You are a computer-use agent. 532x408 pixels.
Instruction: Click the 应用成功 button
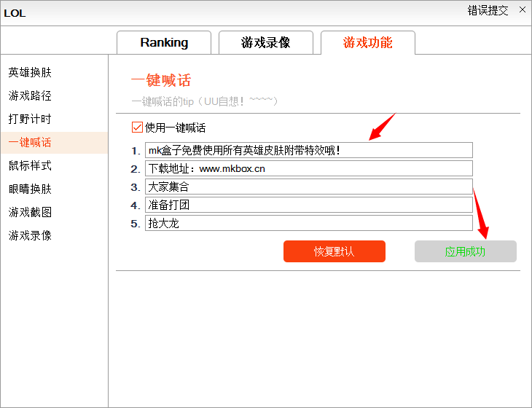coord(465,251)
